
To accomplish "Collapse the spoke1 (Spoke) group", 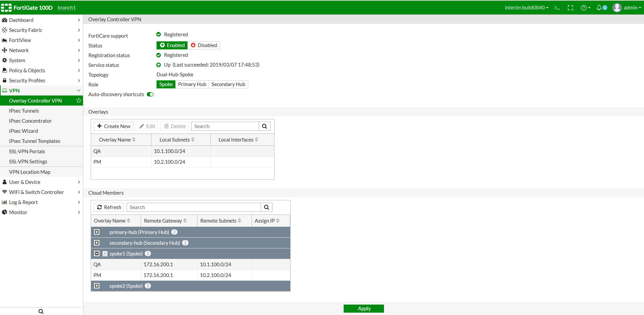I will pos(97,253).
